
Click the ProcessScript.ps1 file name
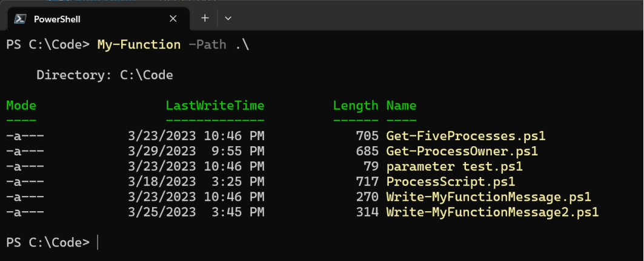(x=451, y=181)
